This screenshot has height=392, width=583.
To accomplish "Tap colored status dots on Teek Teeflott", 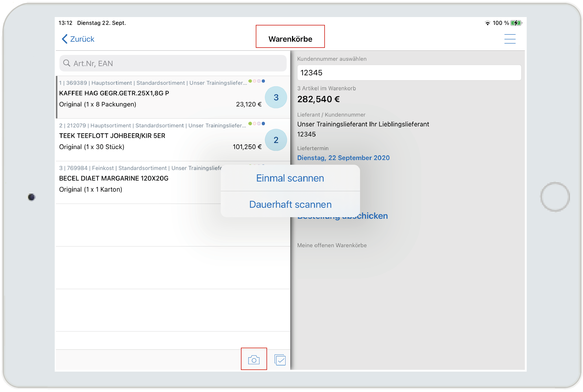I will tap(256, 123).
